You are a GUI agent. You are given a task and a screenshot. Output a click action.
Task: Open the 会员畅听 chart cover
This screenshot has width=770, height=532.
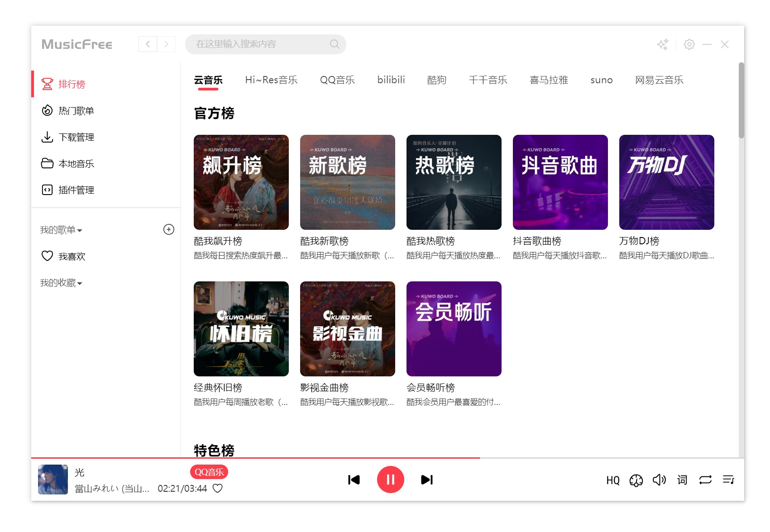click(x=454, y=329)
